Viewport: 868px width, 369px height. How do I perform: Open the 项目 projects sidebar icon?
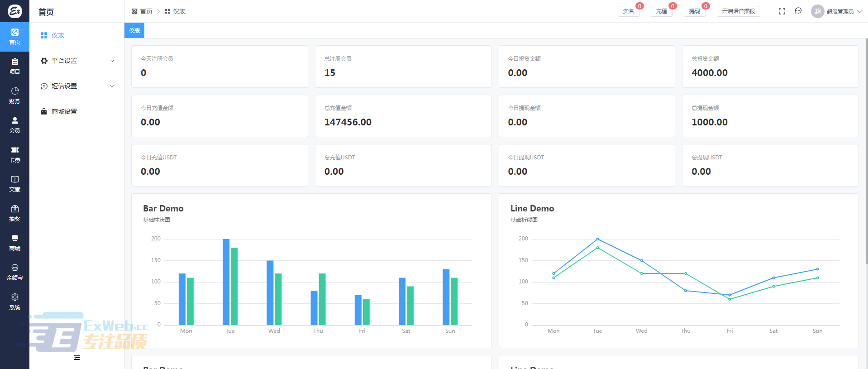pos(14,66)
